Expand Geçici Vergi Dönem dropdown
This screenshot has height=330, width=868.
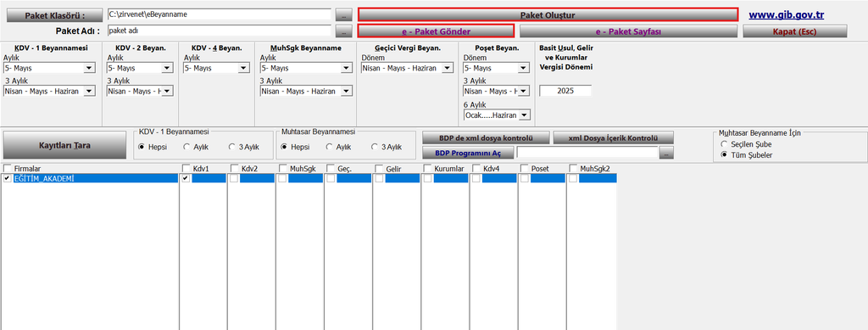tap(448, 68)
